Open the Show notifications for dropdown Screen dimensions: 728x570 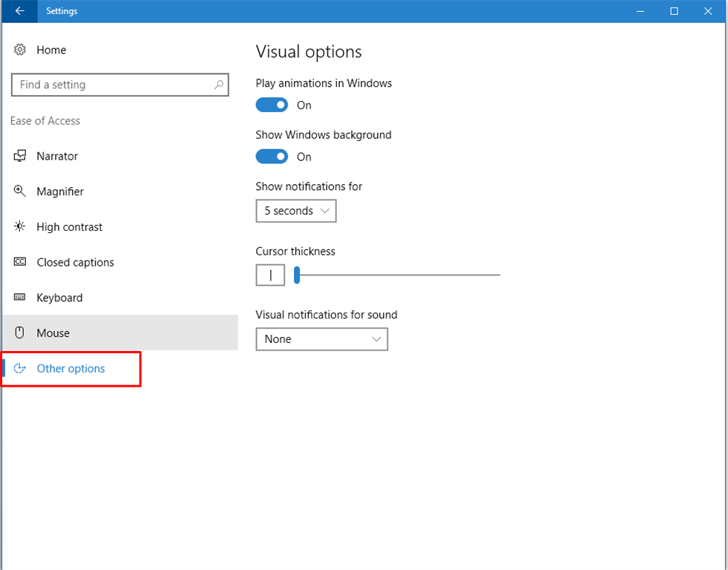[x=295, y=211]
